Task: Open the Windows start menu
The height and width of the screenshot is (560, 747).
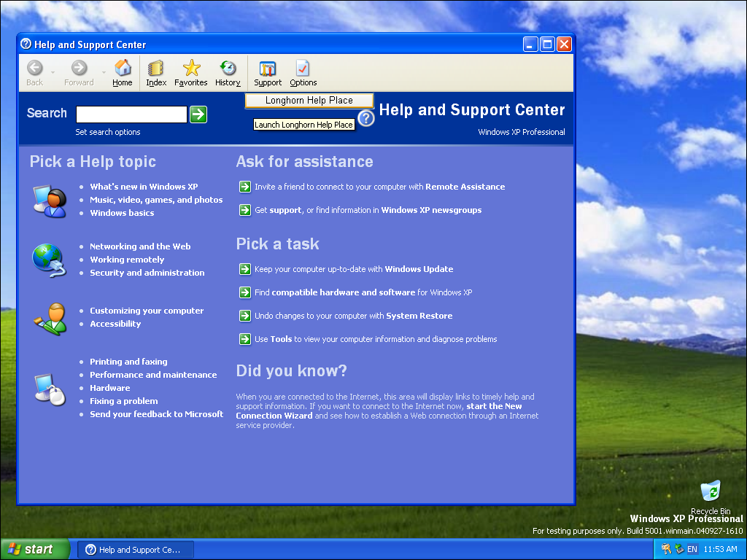Action: tap(35, 549)
